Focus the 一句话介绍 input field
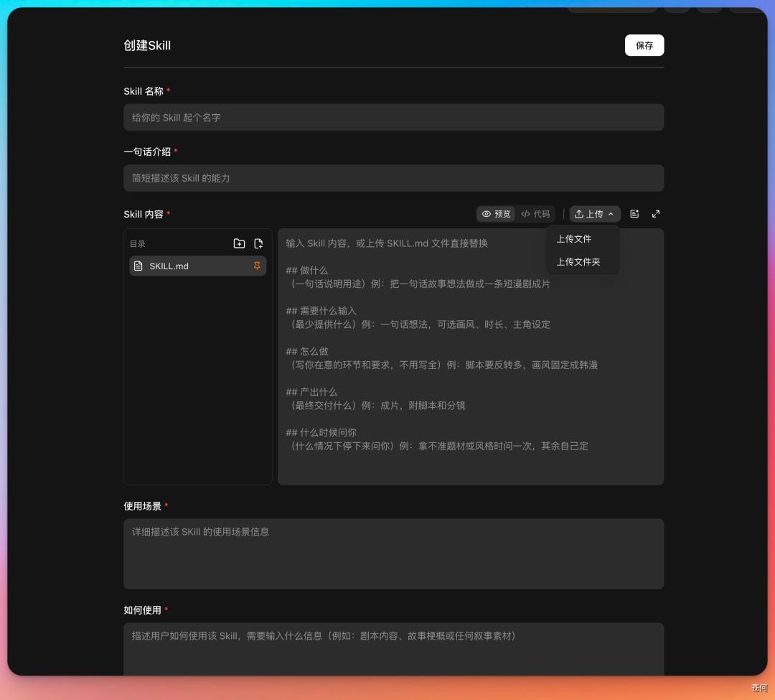 [393, 178]
